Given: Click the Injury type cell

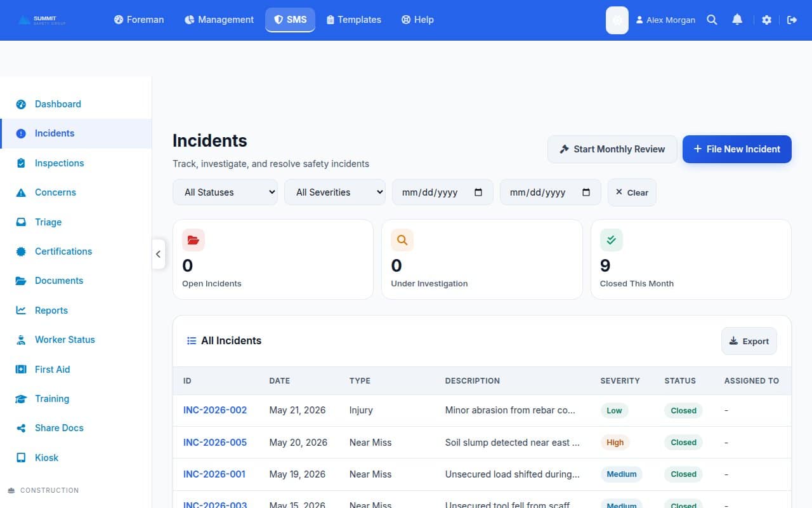Looking at the screenshot, I should tap(361, 410).
